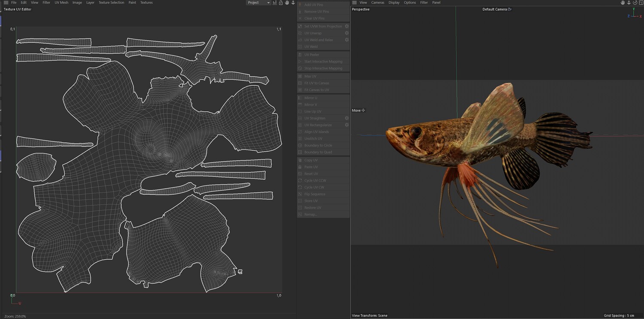Select the UV Peeler command
The width and height of the screenshot is (644, 319).
tap(323, 55)
